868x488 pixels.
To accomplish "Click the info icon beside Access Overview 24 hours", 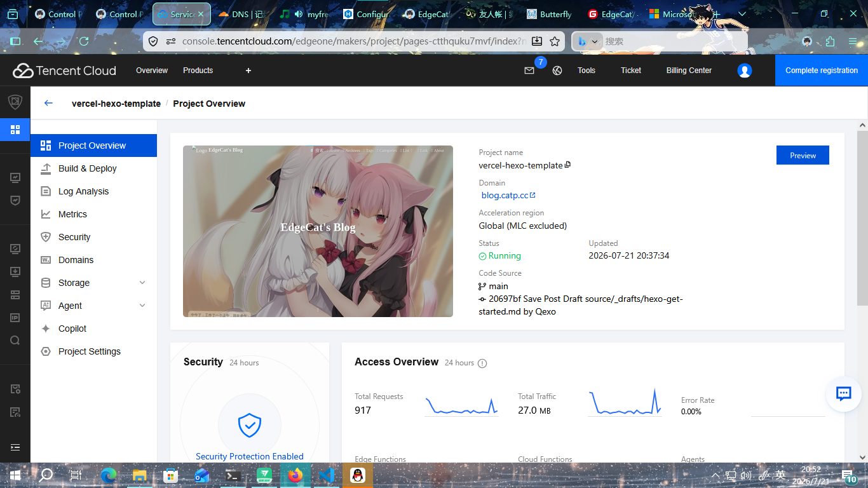I will coord(482,363).
